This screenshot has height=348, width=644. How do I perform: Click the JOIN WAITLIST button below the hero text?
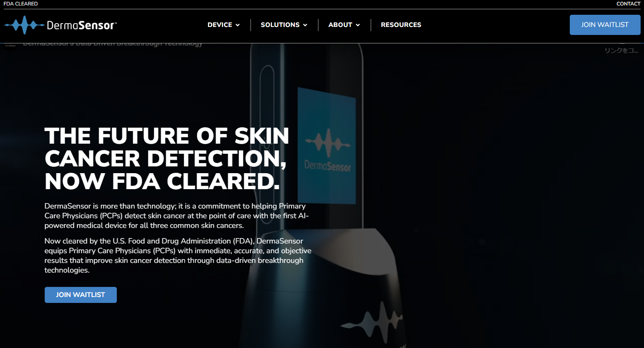[81, 295]
